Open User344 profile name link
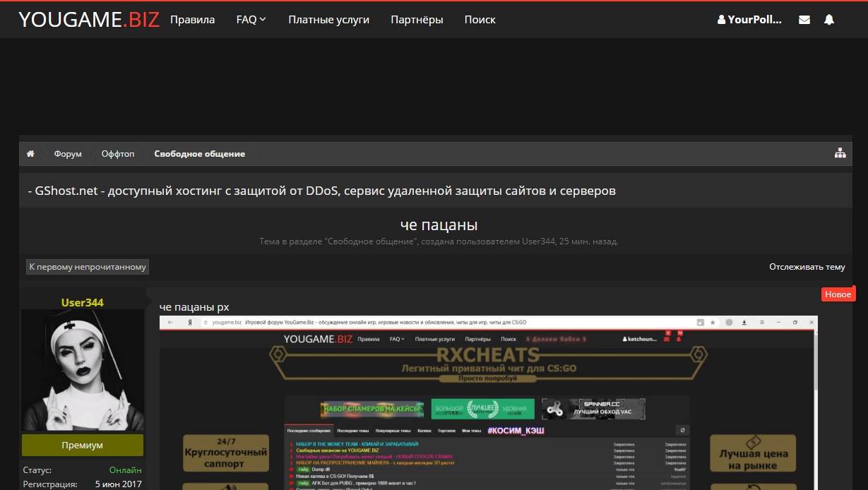This screenshot has width=868, height=490. tap(83, 303)
